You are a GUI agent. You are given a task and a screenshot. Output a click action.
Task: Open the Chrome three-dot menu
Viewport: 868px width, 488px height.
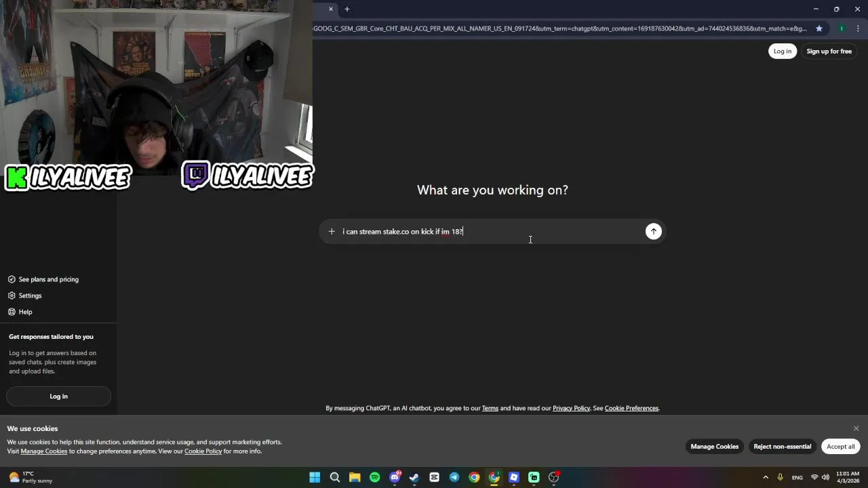click(859, 28)
